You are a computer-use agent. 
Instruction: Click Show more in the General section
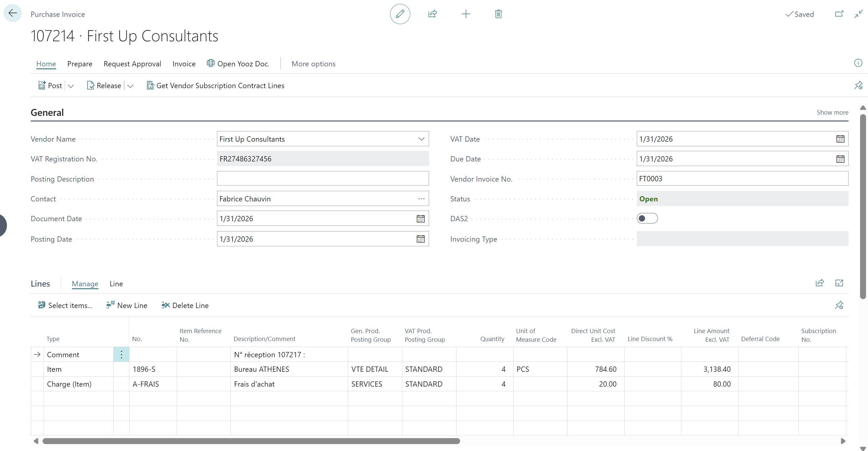(x=832, y=112)
